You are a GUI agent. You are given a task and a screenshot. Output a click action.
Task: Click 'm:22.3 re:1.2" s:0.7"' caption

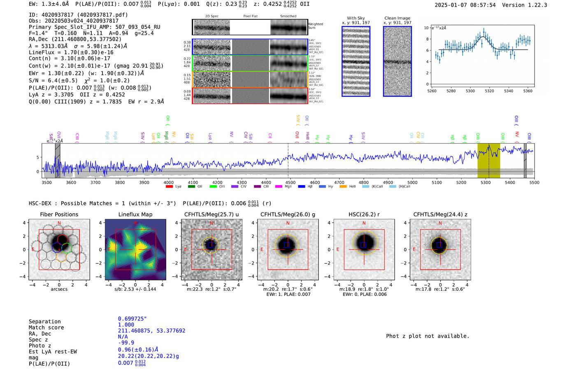(x=211, y=289)
